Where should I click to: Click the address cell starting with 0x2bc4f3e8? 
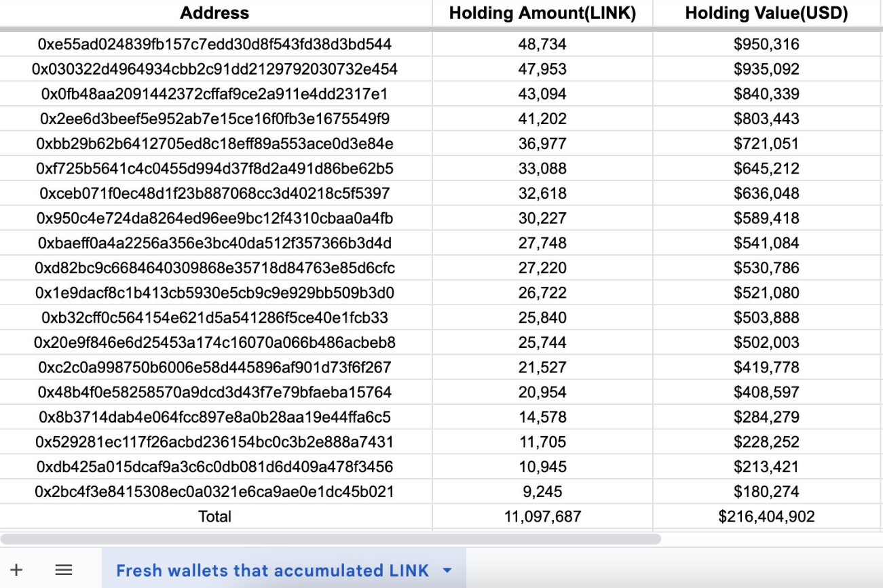[214, 492]
